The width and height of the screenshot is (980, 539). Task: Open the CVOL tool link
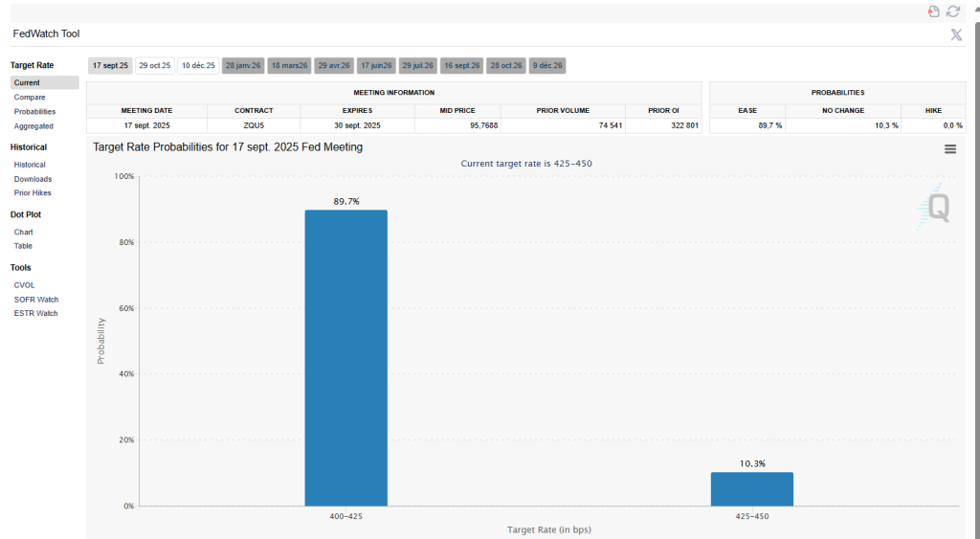pyautogui.click(x=24, y=285)
